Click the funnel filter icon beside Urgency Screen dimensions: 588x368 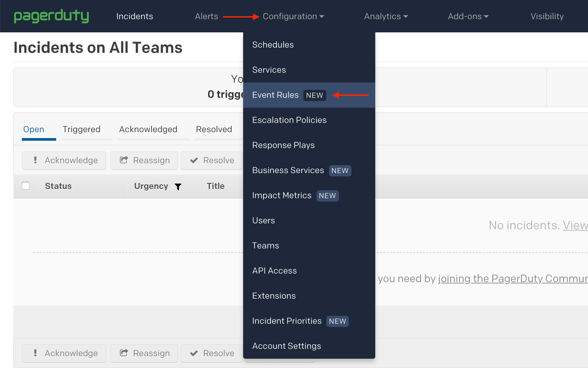coord(178,187)
